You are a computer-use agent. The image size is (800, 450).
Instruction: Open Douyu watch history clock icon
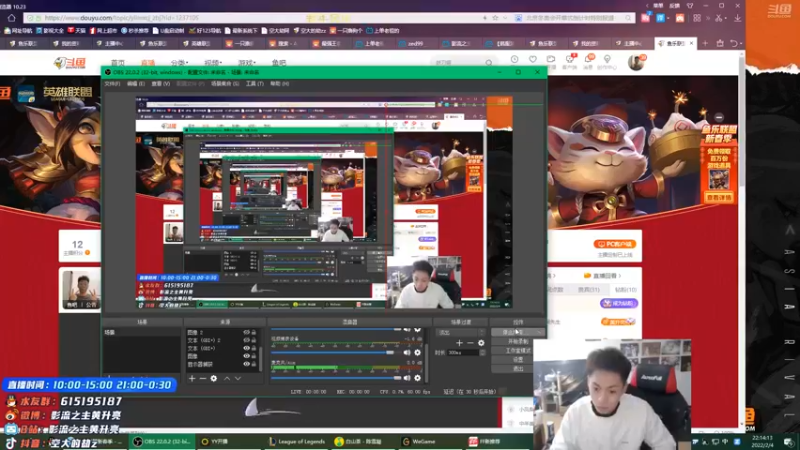[514, 60]
